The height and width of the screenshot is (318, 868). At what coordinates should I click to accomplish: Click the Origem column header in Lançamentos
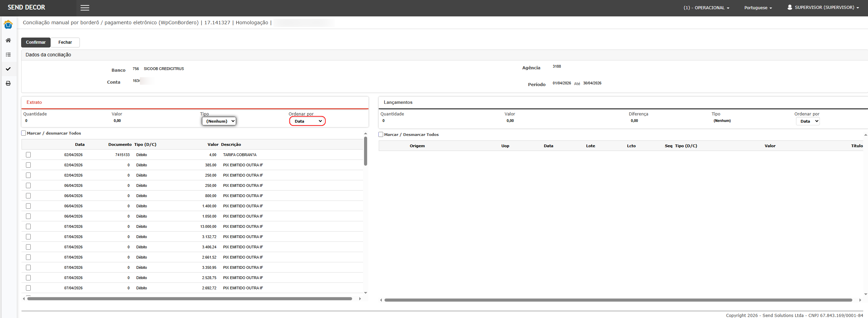[x=417, y=146]
